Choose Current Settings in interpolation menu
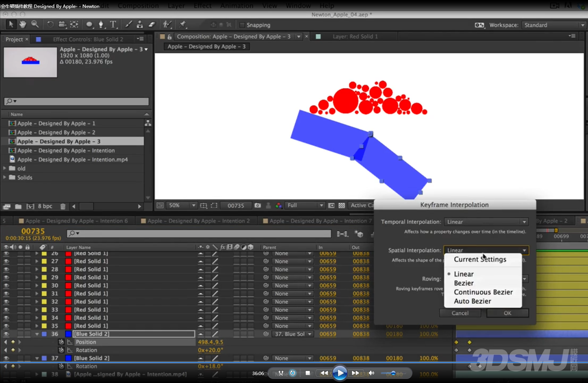 pyautogui.click(x=480, y=259)
